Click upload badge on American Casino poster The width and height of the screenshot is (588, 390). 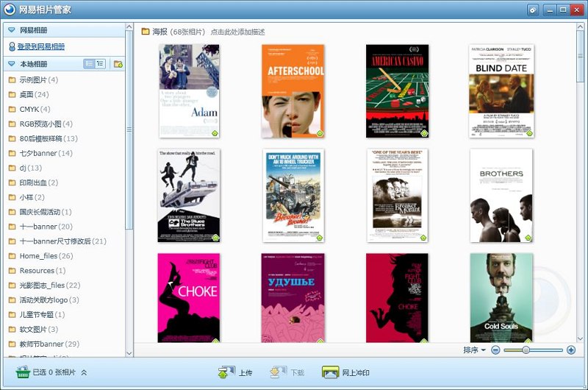(x=424, y=133)
